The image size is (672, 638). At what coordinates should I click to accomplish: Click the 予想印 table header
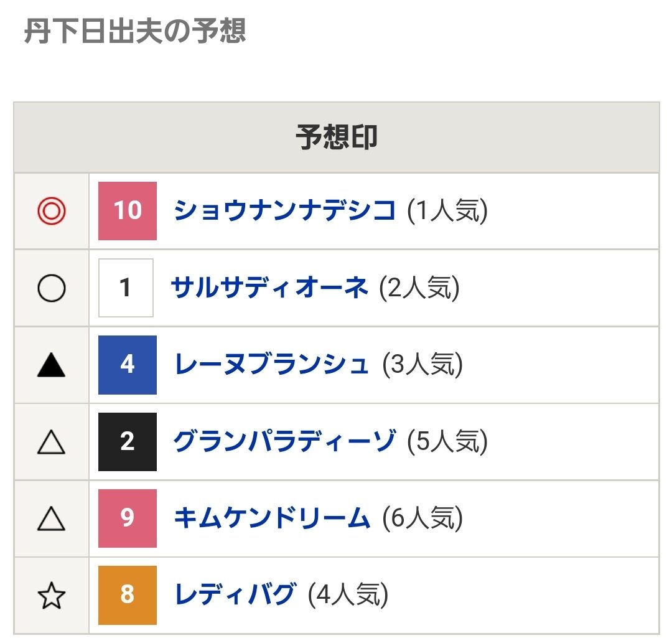[x=336, y=138]
